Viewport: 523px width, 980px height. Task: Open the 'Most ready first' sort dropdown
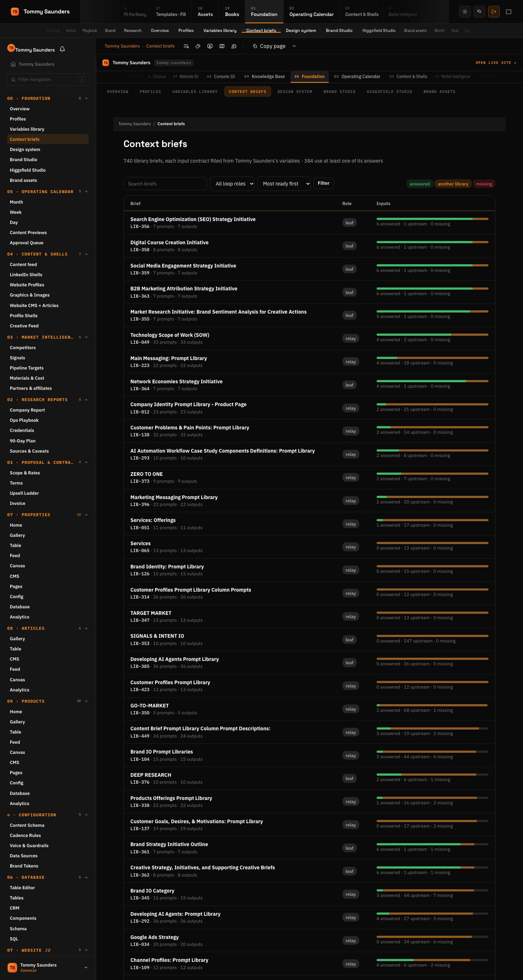tap(284, 184)
